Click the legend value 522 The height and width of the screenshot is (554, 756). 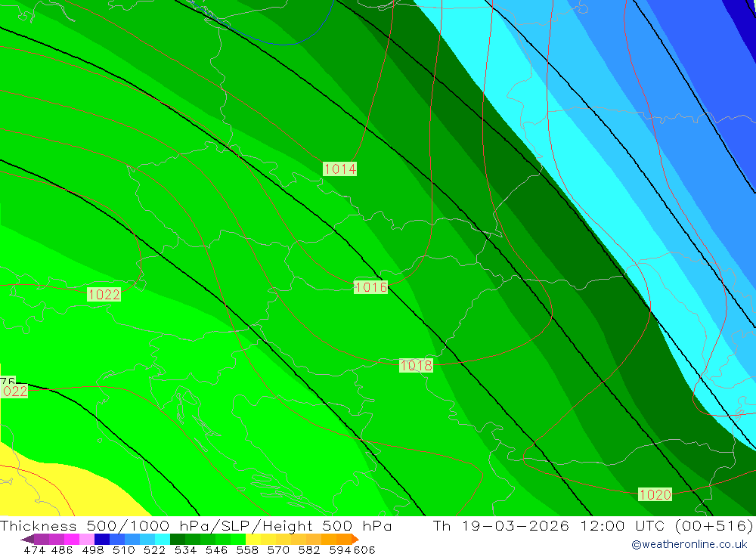[155, 550]
